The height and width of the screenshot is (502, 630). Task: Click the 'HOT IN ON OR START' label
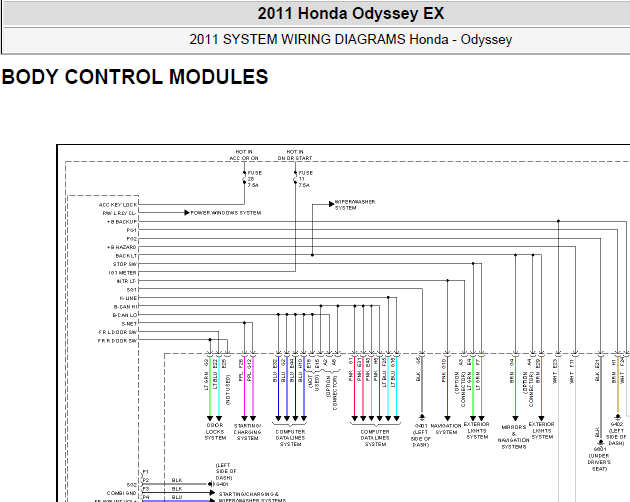[x=295, y=155]
